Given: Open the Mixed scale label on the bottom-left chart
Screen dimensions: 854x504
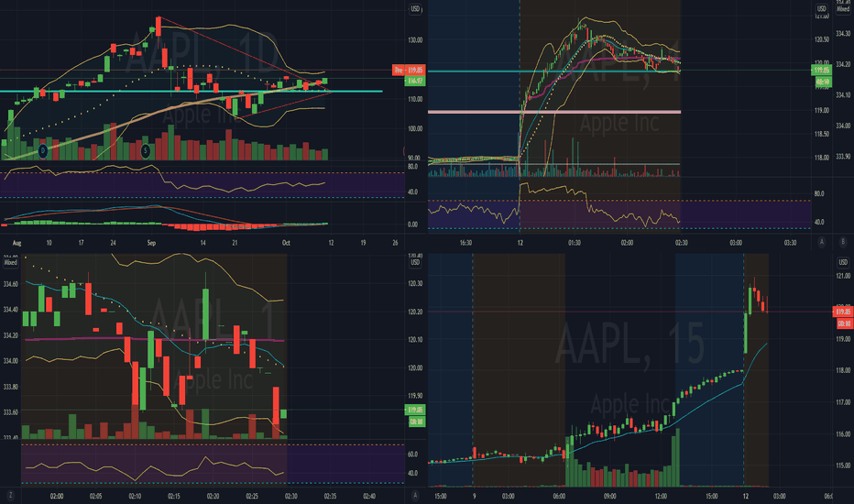Looking at the screenshot, I should [x=10, y=263].
